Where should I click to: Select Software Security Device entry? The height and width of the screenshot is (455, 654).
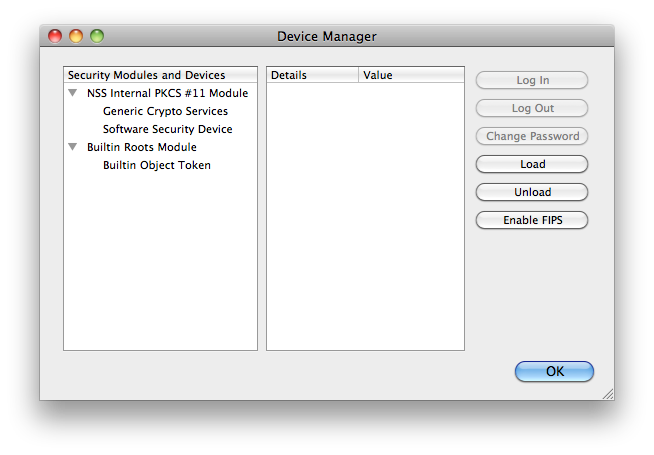click(x=167, y=129)
